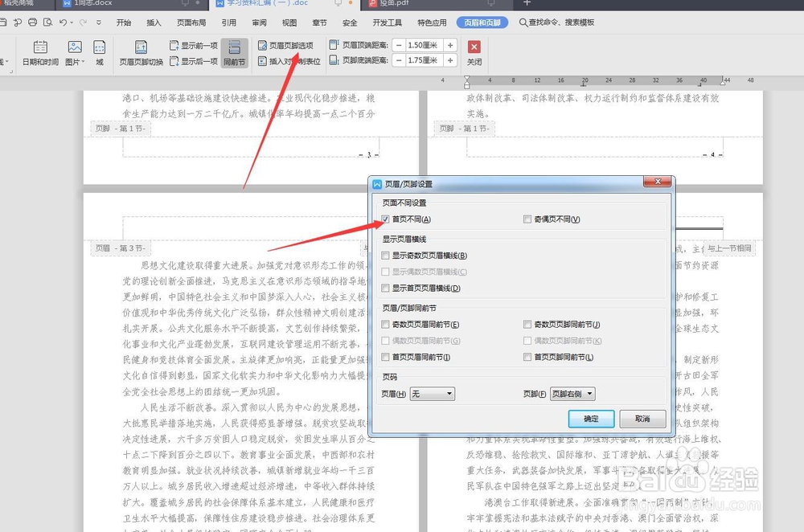The width and height of the screenshot is (804, 532).
Task: Go to previous item (显示前一项)
Action: (193, 46)
